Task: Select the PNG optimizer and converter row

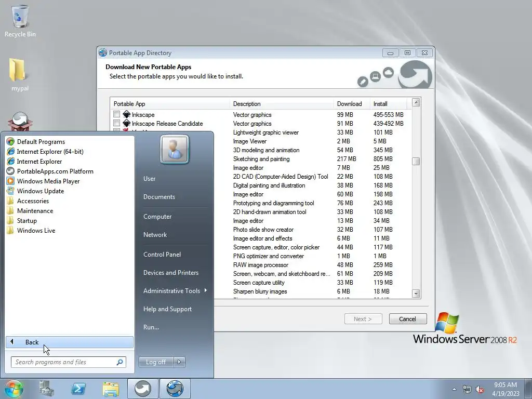Action: tap(312, 256)
